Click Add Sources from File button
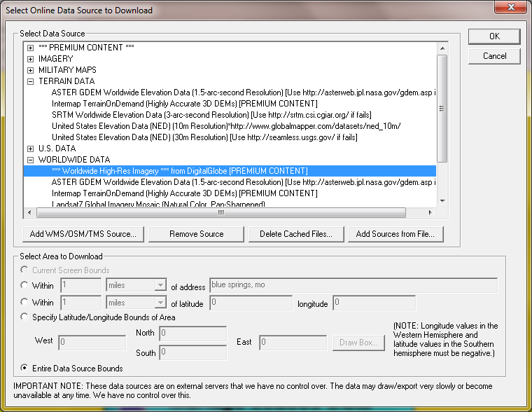This screenshot has width=532, height=412. click(396, 234)
